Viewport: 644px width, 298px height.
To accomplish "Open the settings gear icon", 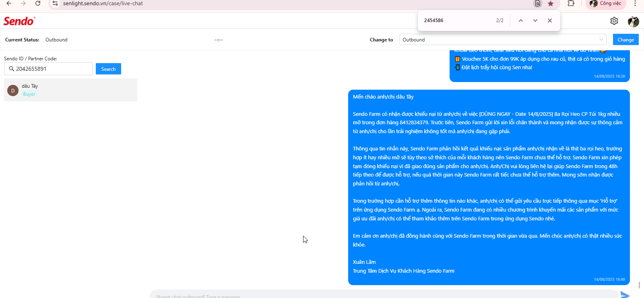I will [x=614, y=21].
